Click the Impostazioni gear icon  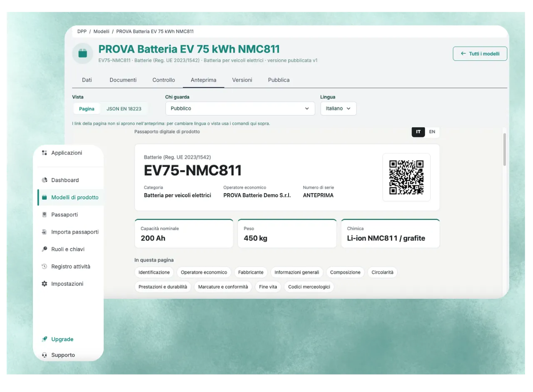coord(45,284)
